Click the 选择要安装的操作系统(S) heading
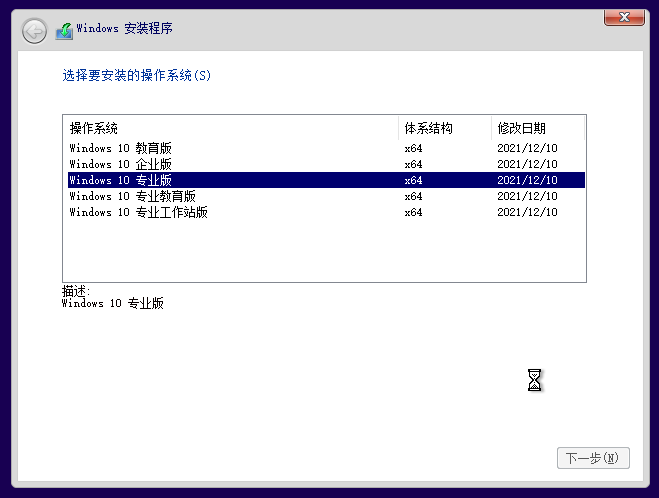The image size is (659, 498). tap(137, 75)
